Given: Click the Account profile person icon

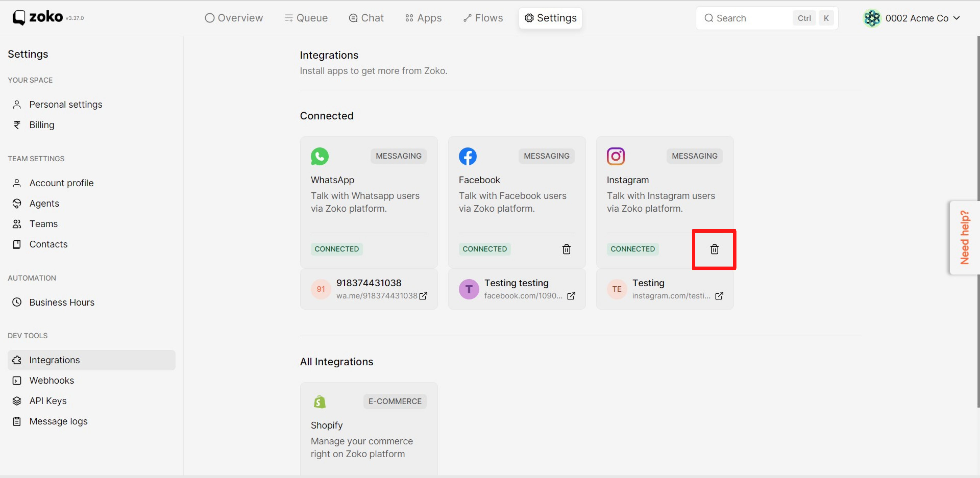Looking at the screenshot, I should click(17, 183).
